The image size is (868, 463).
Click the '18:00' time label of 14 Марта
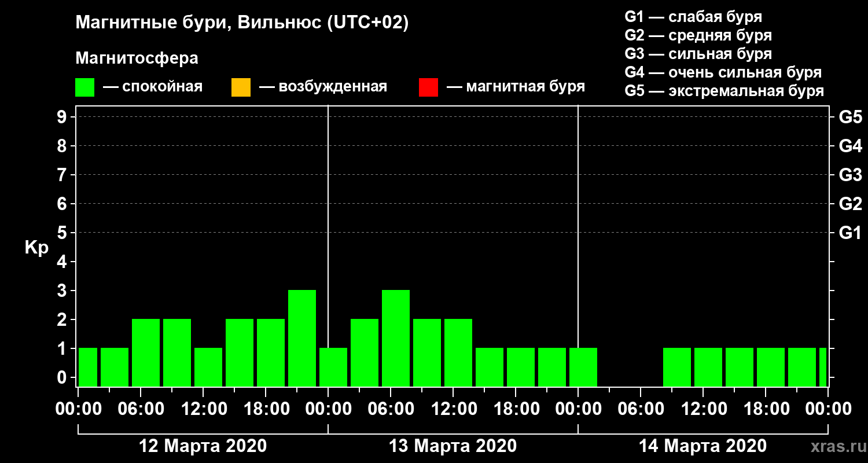click(x=766, y=409)
